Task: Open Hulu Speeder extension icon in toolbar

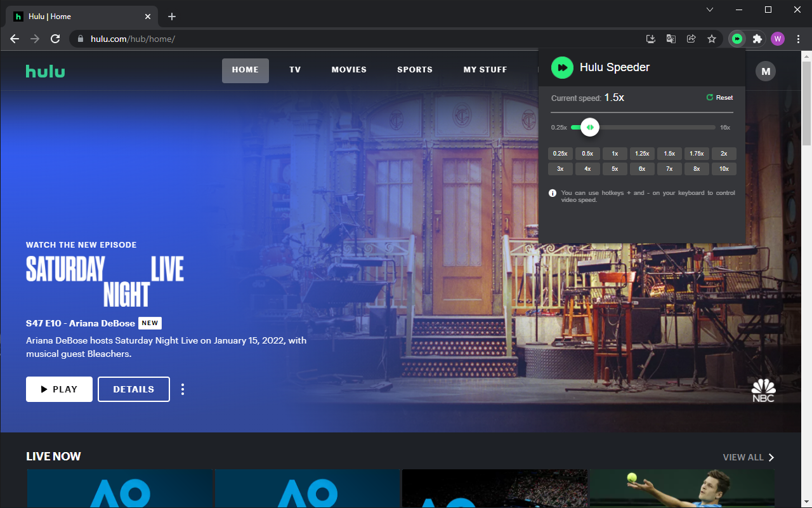Action: 737,39
